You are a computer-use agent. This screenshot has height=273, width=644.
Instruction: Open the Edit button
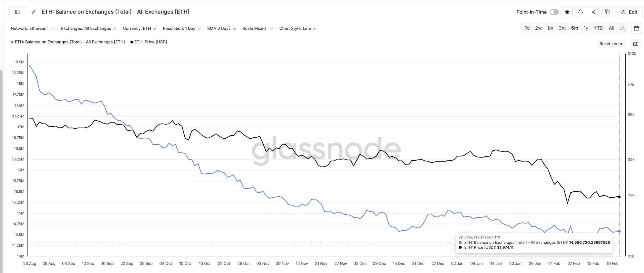pos(629,12)
